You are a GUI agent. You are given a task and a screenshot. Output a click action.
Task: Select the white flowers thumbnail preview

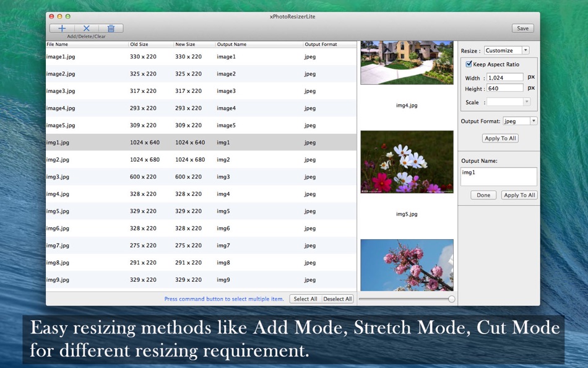[407, 162]
